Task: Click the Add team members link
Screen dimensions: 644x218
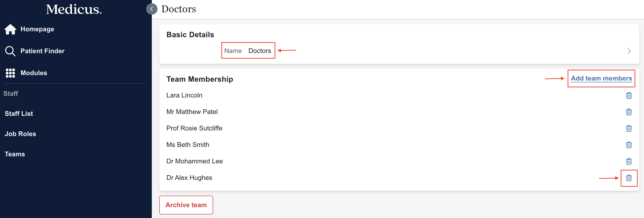Action: [x=601, y=78]
